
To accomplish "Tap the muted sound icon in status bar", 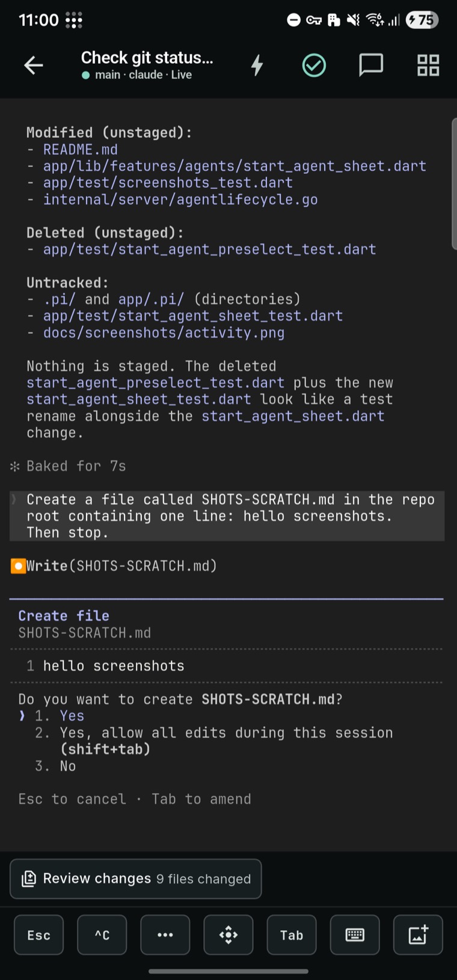I will [354, 20].
